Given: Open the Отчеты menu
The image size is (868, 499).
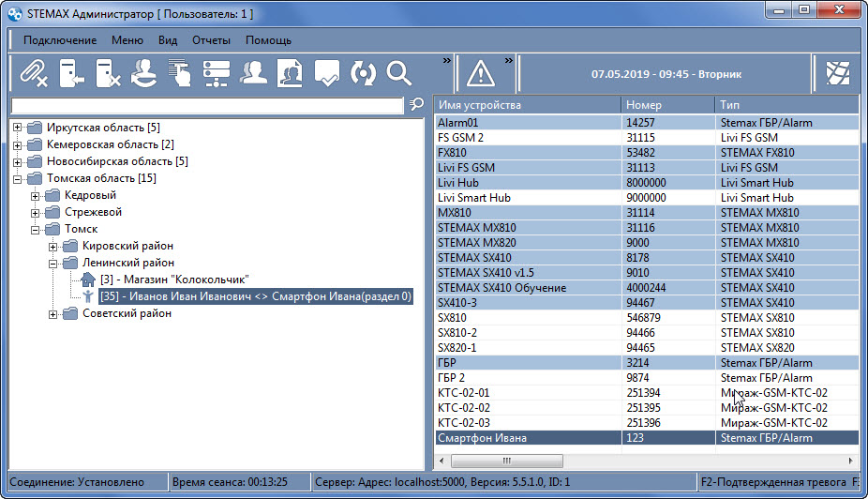Looking at the screenshot, I should pos(211,40).
